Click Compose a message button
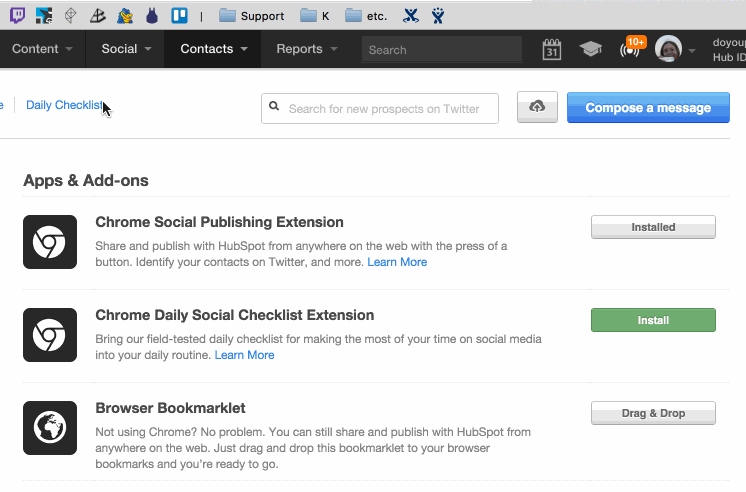 648,108
